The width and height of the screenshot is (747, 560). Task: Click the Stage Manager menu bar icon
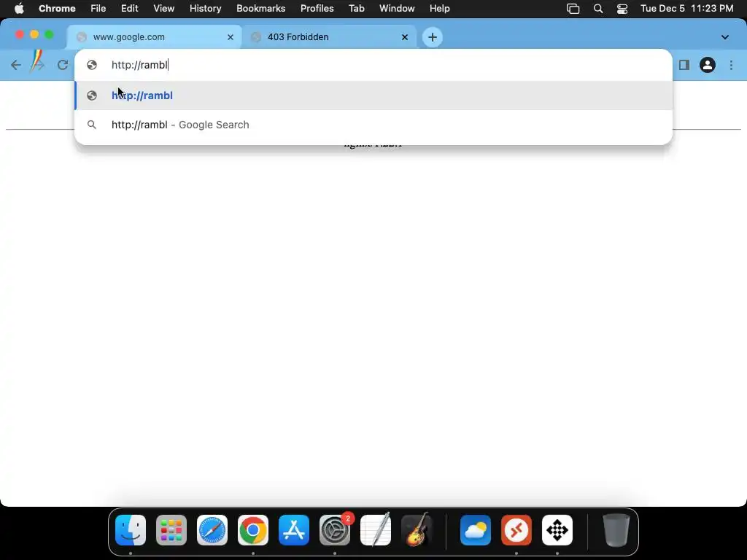pos(573,9)
